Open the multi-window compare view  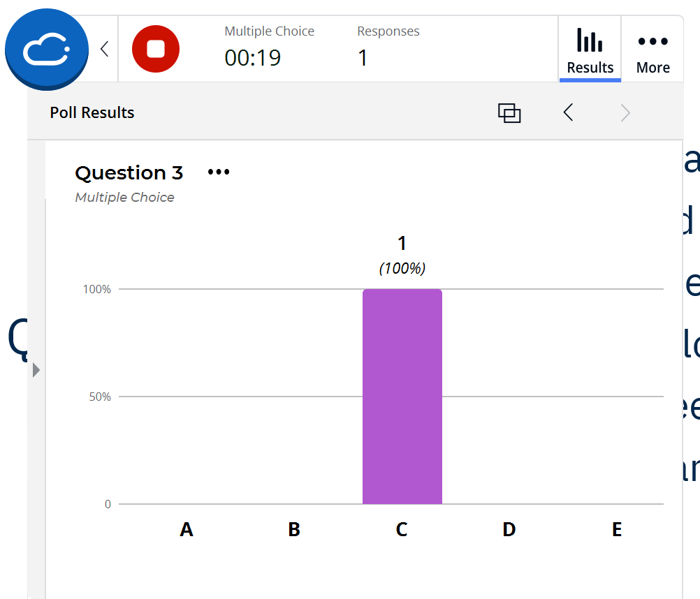coord(509,112)
